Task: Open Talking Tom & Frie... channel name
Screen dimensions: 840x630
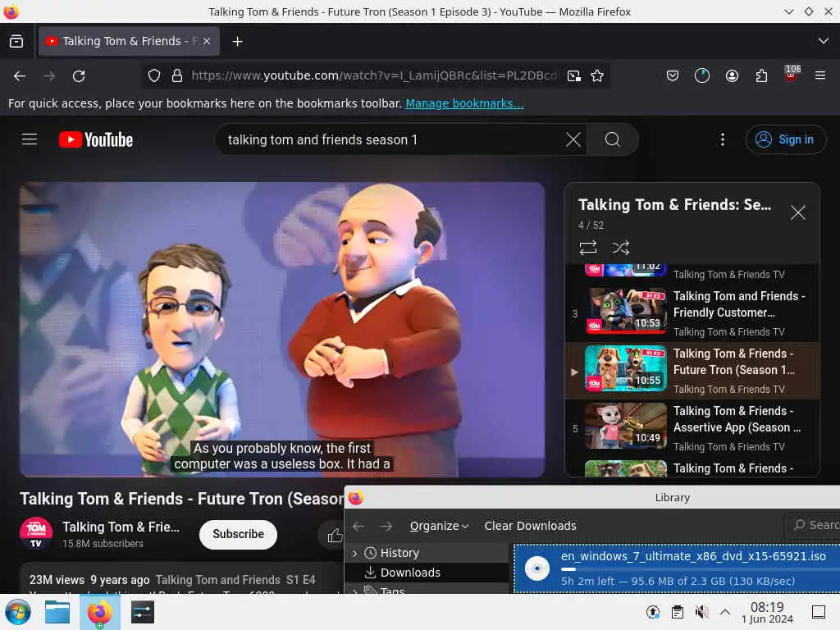Action: pos(121,527)
